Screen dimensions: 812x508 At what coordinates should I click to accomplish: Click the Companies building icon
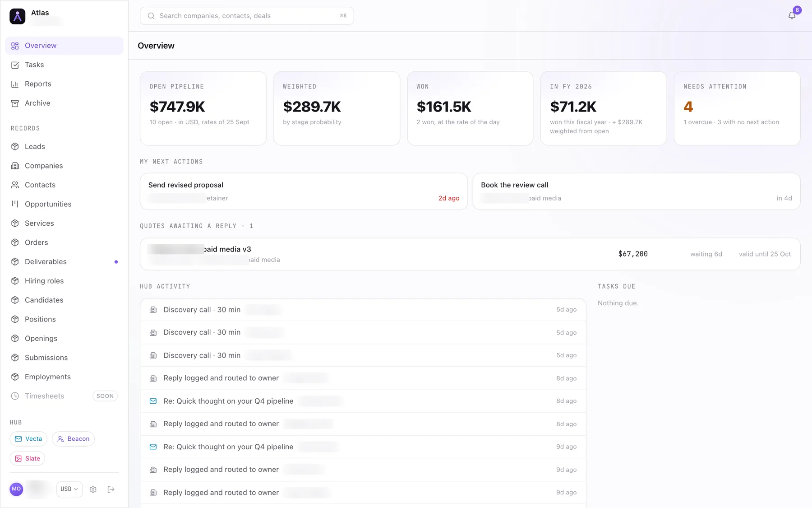click(x=15, y=166)
